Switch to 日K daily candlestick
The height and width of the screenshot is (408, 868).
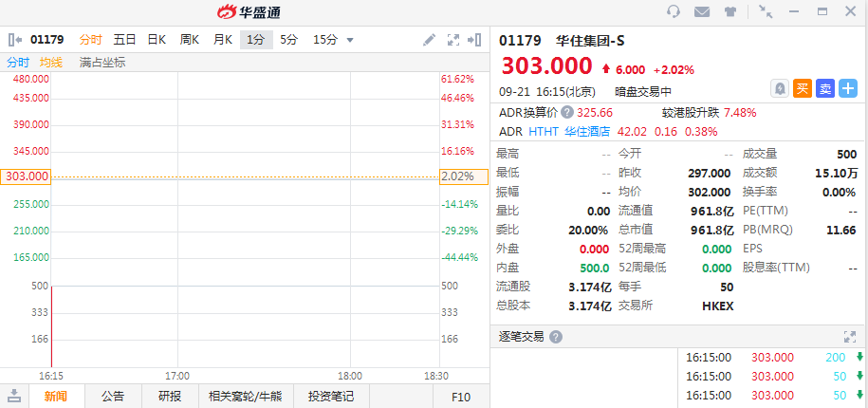(x=157, y=40)
